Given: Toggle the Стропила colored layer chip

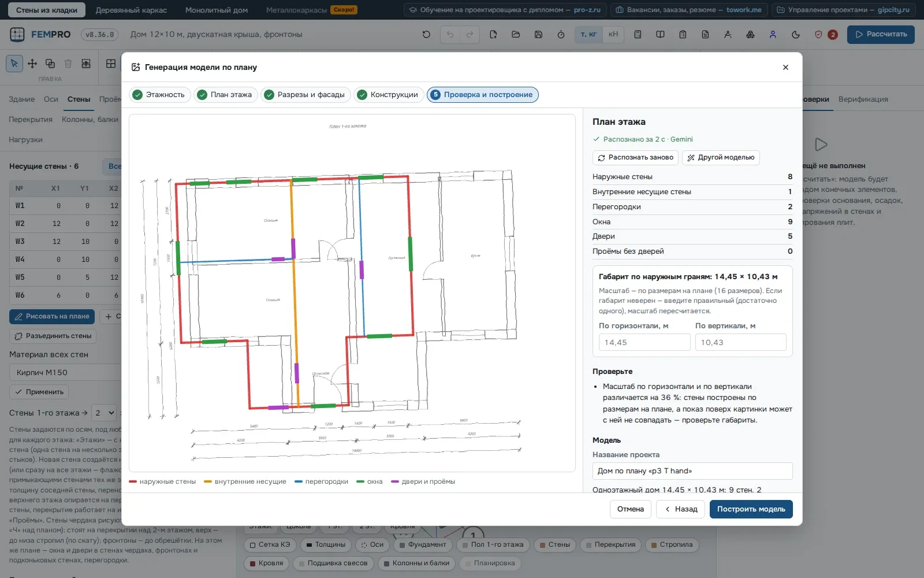Looking at the screenshot, I should (672, 544).
